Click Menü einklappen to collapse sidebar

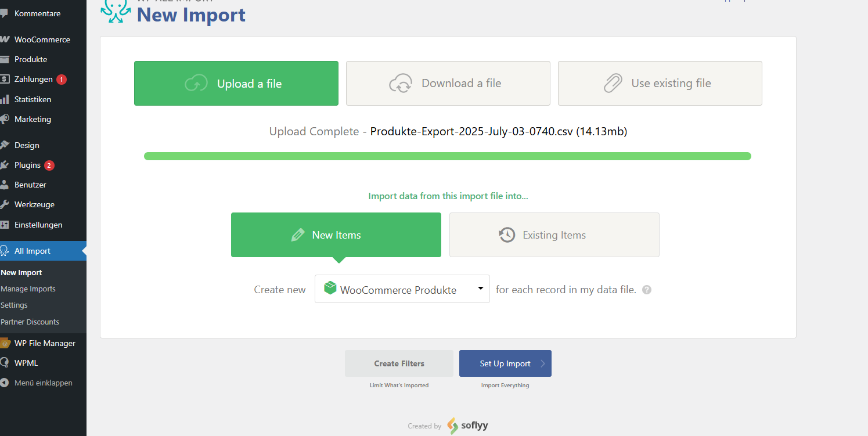(x=43, y=383)
